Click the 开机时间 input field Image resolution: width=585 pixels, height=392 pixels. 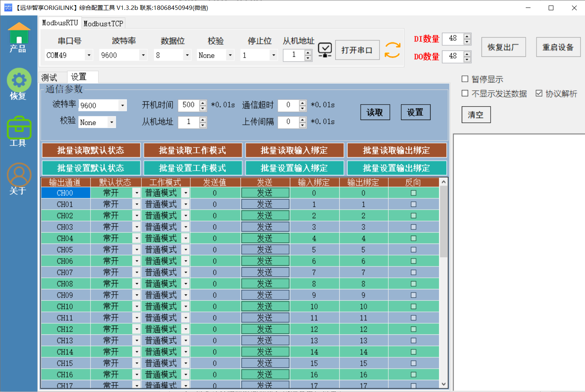click(x=188, y=105)
